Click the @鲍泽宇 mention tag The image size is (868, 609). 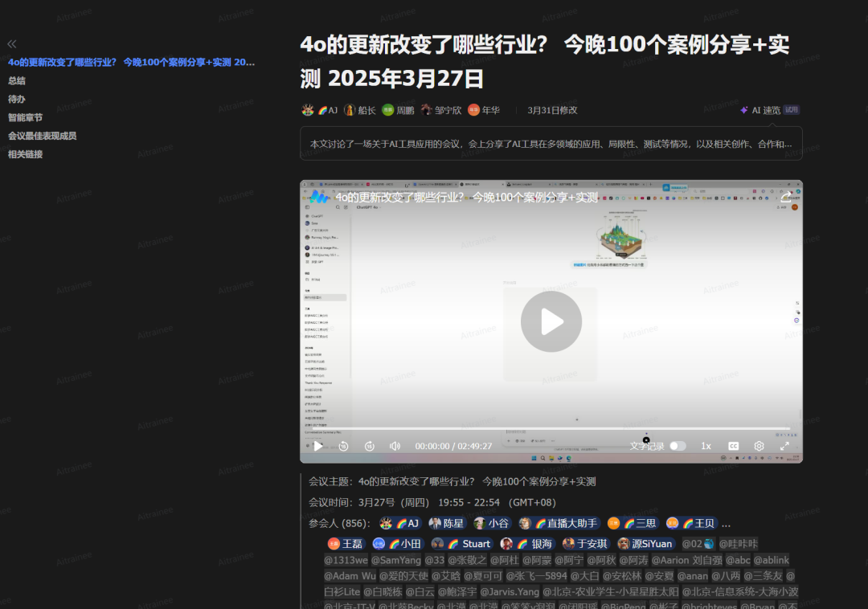pos(457,592)
